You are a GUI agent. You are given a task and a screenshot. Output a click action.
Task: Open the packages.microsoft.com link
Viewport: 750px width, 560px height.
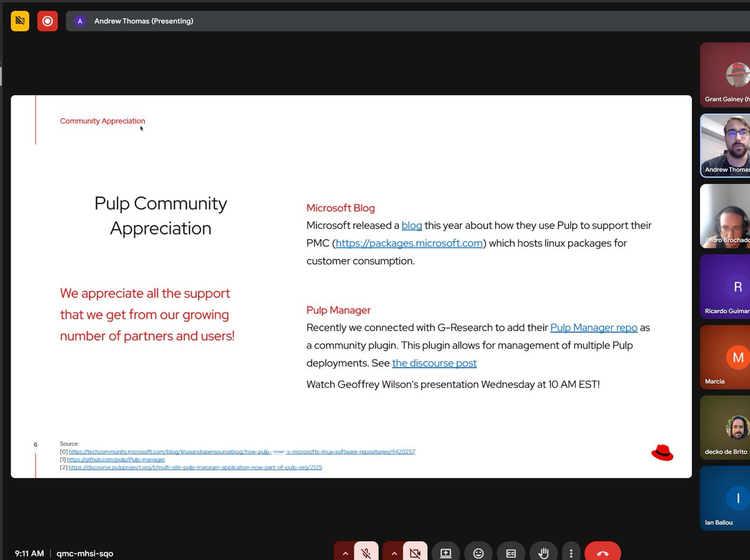409,242
